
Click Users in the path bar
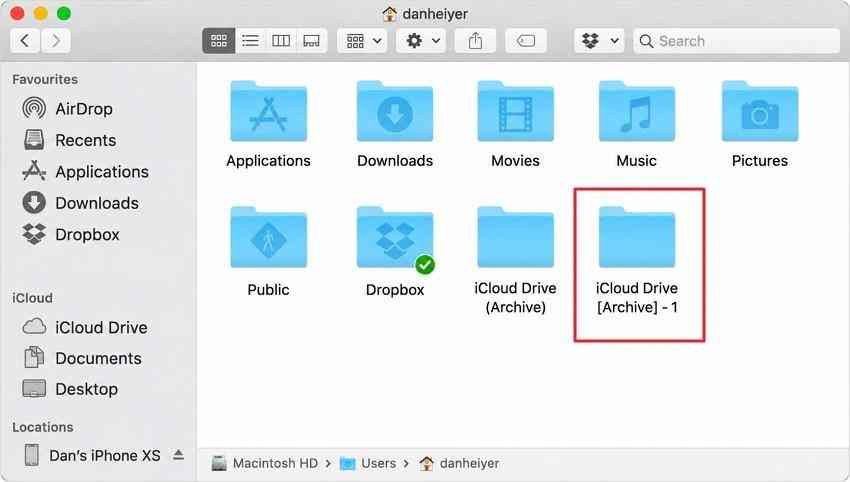tap(368, 464)
